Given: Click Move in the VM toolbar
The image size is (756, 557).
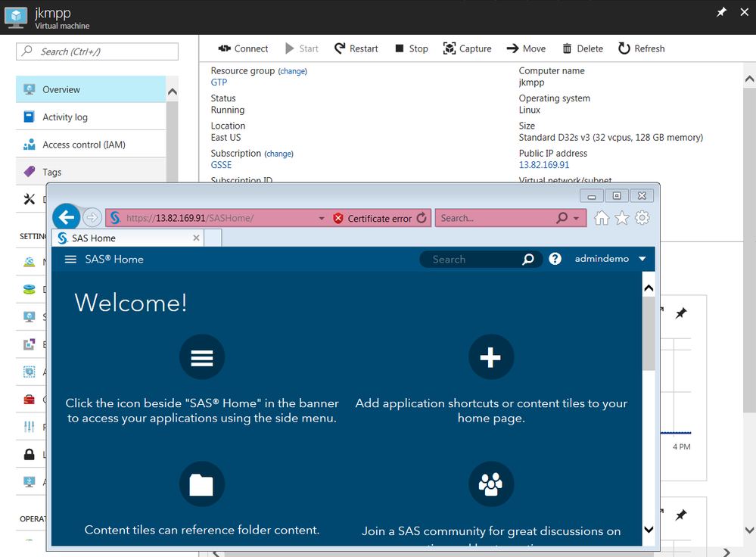Looking at the screenshot, I should 526,48.
